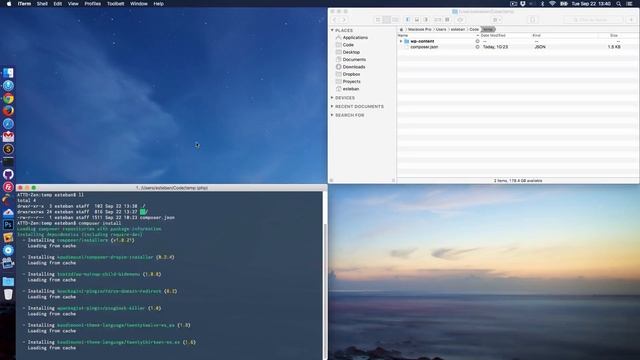Image resolution: width=640 pixels, height=360 pixels.
Task: Sort files by Size column
Action: (x=618, y=36)
